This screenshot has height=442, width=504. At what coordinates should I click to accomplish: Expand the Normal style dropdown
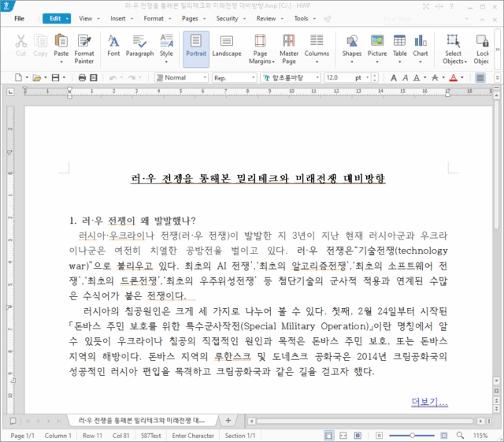pyautogui.click(x=205, y=77)
